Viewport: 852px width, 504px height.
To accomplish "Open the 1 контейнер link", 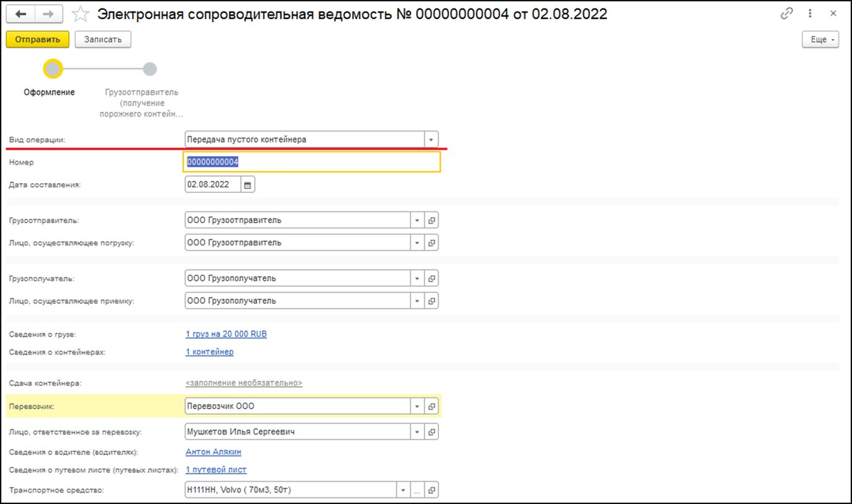I will 209,352.
